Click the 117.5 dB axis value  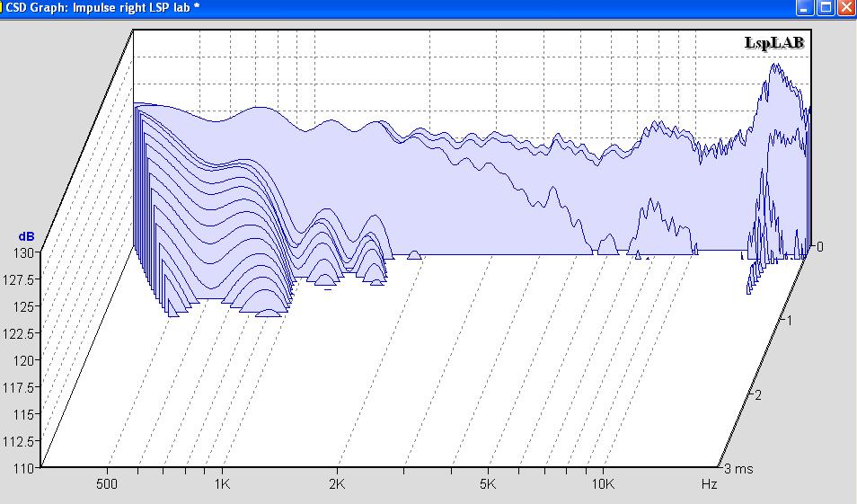pos(17,387)
